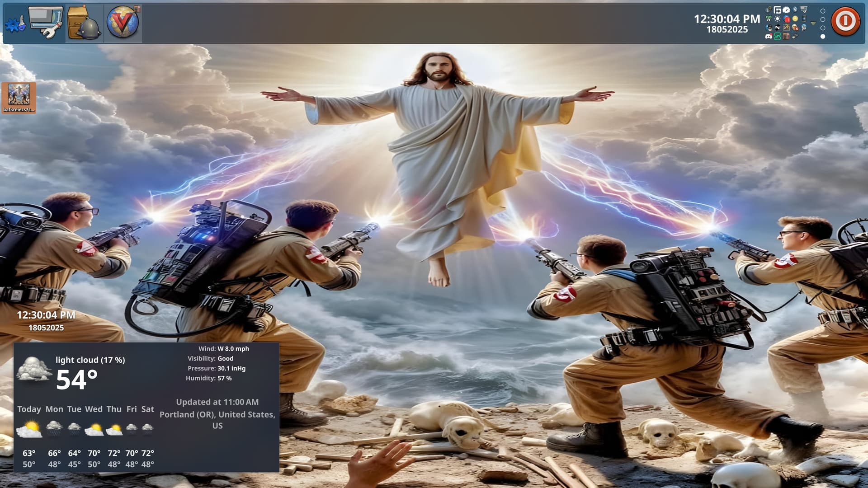Click the 12:30:04 PM panel clock
This screenshot has width=868, height=488.
click(727, 19)
